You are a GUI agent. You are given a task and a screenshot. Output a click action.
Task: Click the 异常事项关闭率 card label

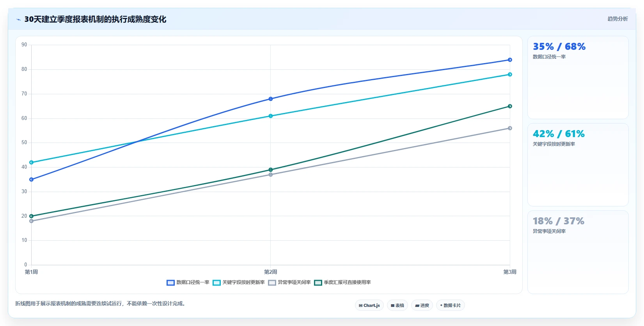coord(549,231)
